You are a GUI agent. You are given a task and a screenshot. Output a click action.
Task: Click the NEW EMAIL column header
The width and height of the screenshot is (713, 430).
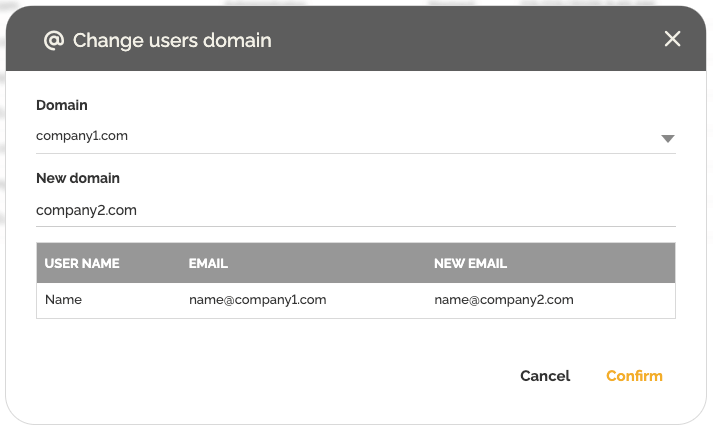pyautogui.click(x=470, y=264)
